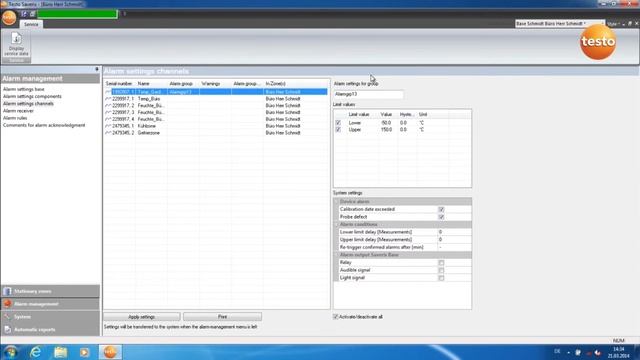Launch Internet Explorer from the taskbar
Screen dimensions: 640x360
tap(36, 352)
